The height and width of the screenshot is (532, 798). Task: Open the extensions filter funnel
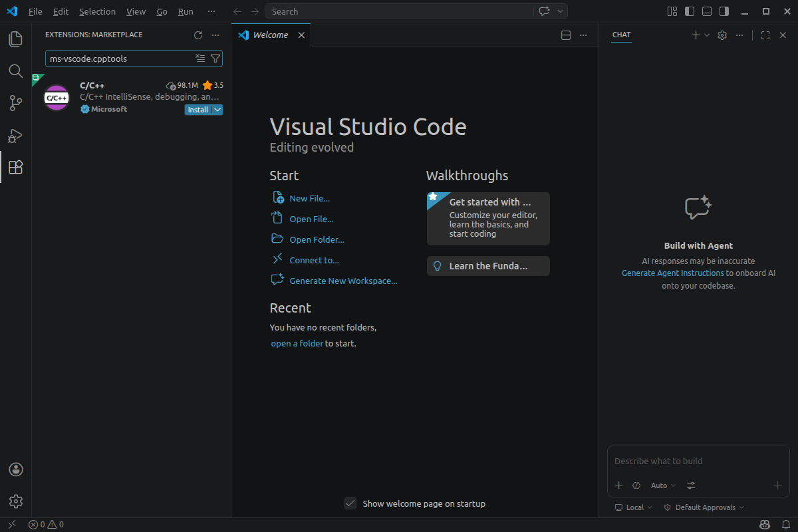point(215,59)
